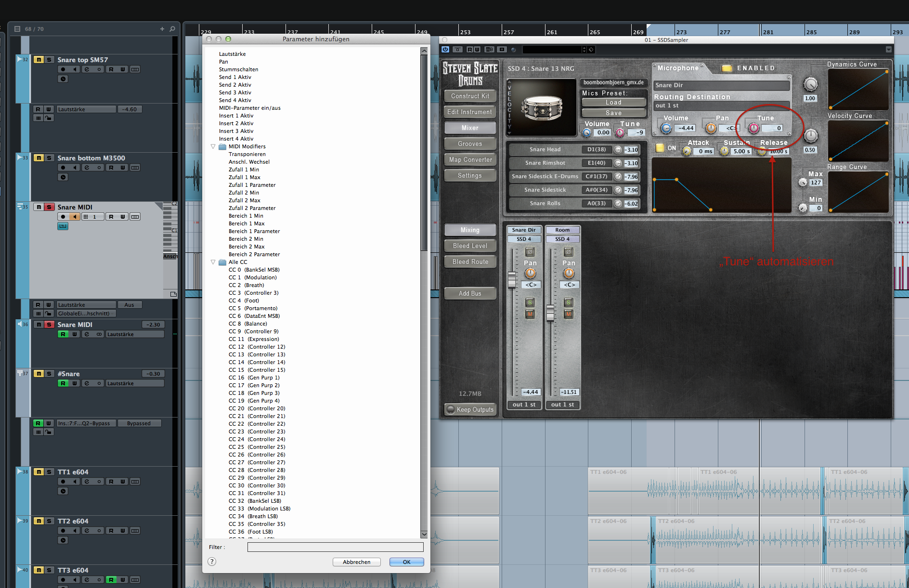The height and width of the screenshot is (588, 909).
Task: Click the Dynamics Curve amount knob
Action: click(810, 85)
